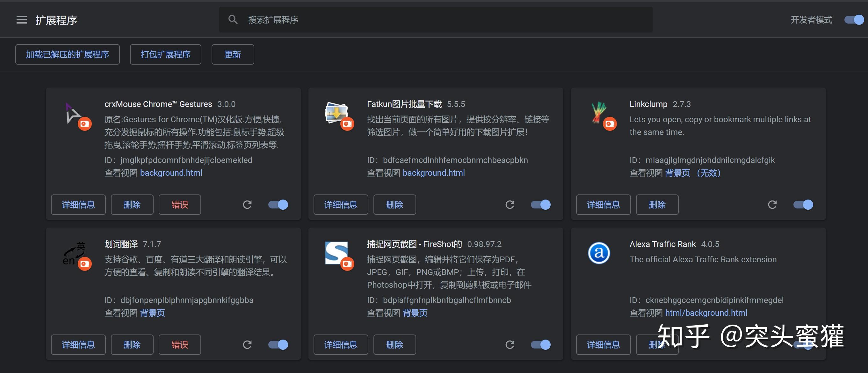Open 详细信息 for Alexa Traffic Rank
This screenshot has width=868, height=373.
(x=603, y=345)
